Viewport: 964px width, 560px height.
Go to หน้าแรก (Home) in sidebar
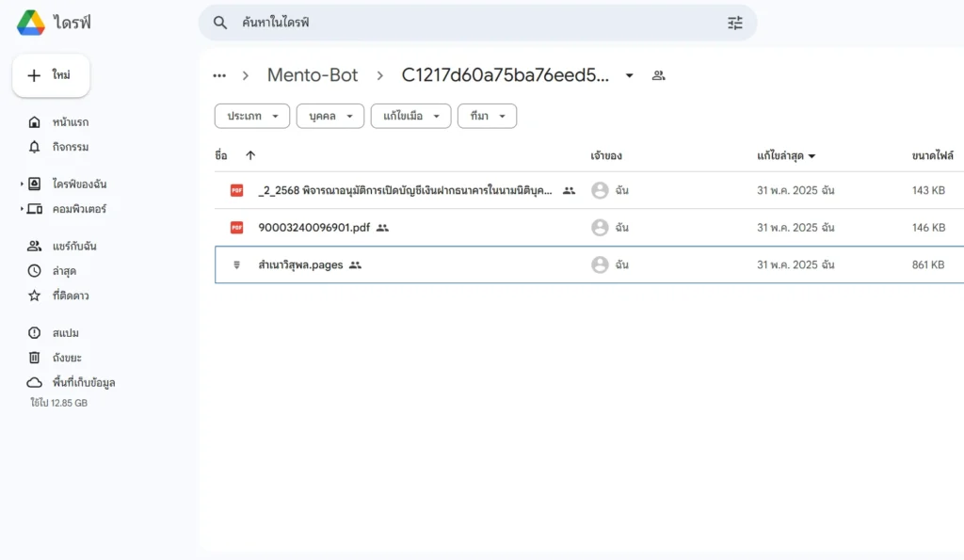click(x=70, y=122)
